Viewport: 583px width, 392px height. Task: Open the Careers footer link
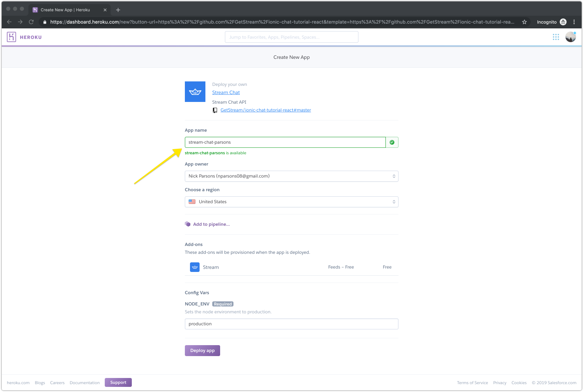pyautogui.click(x=57, y=383)
